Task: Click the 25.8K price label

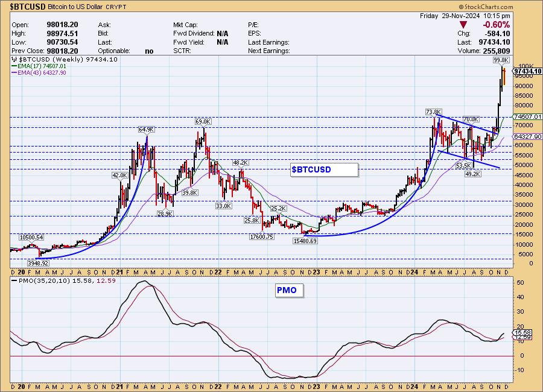Action: [x=252, y=220]
